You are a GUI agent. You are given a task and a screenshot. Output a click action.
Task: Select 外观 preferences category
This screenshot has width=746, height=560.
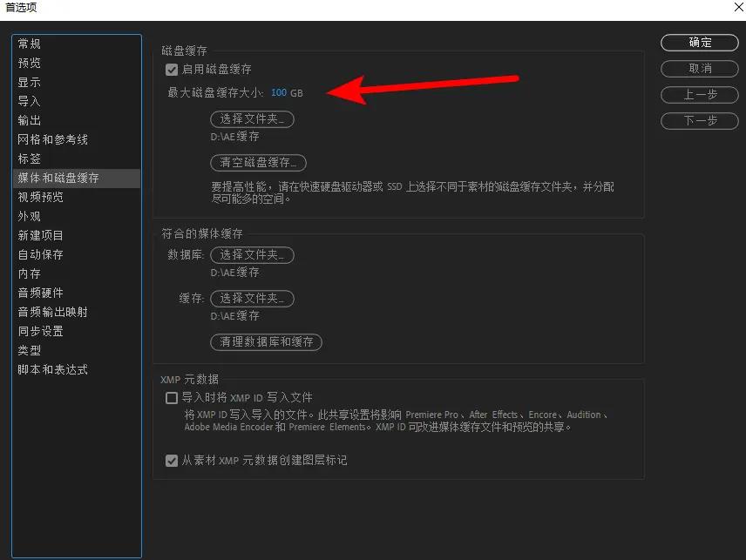pos(27,216)
